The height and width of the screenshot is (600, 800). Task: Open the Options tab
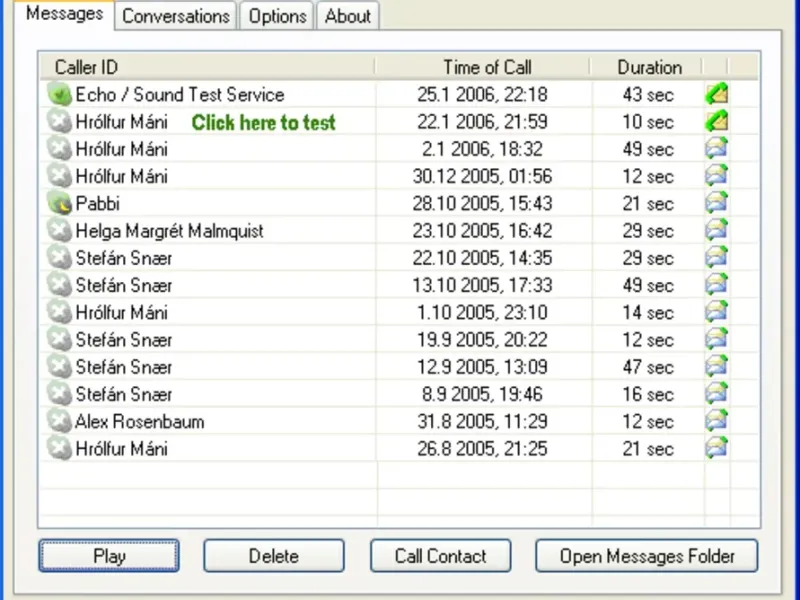tap(277, 16)
